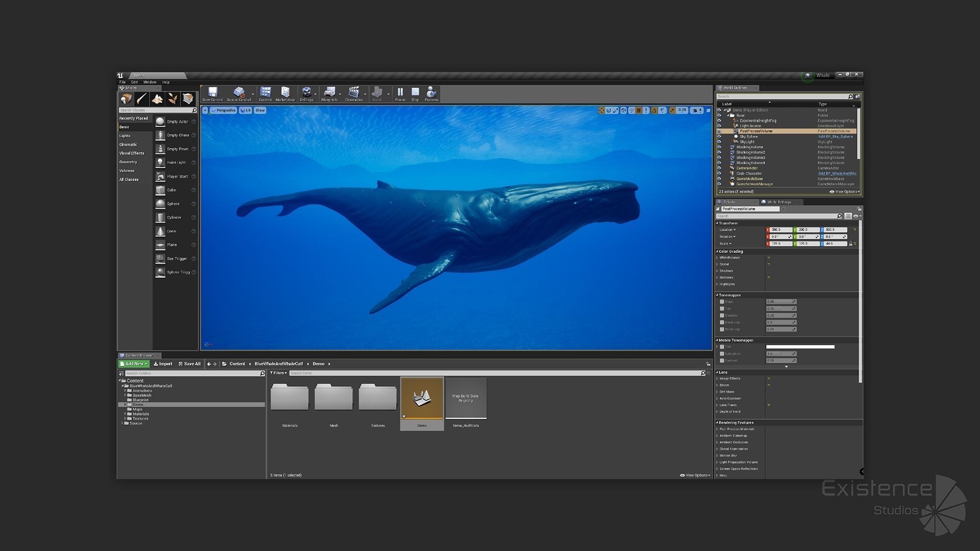
Task: Open View Options in Content Browser
Action: coord(695,475)
